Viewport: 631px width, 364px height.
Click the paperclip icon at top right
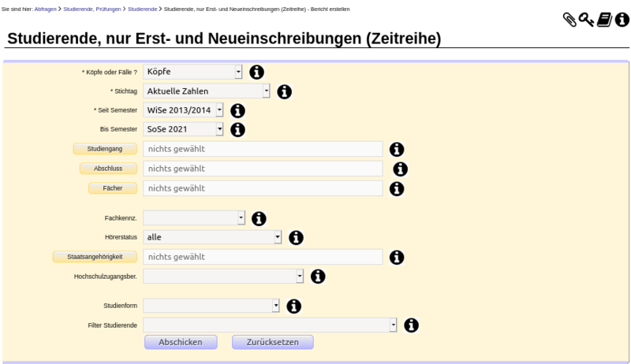coord(569,20)
